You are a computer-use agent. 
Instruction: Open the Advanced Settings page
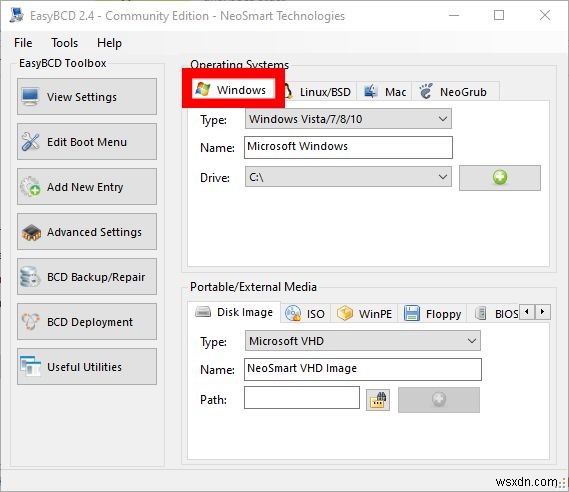(87, 231)
